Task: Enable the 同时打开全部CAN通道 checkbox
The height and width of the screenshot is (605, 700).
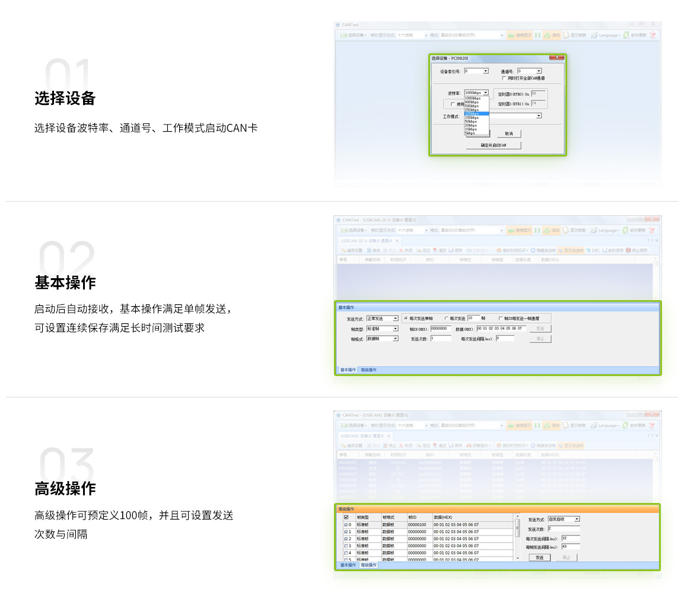Action: 504,78
